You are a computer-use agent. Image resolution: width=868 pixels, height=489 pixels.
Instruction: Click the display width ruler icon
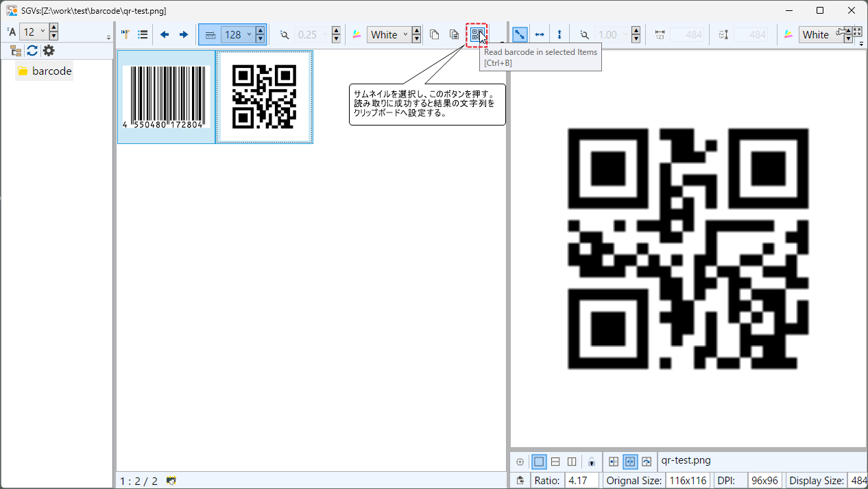[x=660, y=34]
